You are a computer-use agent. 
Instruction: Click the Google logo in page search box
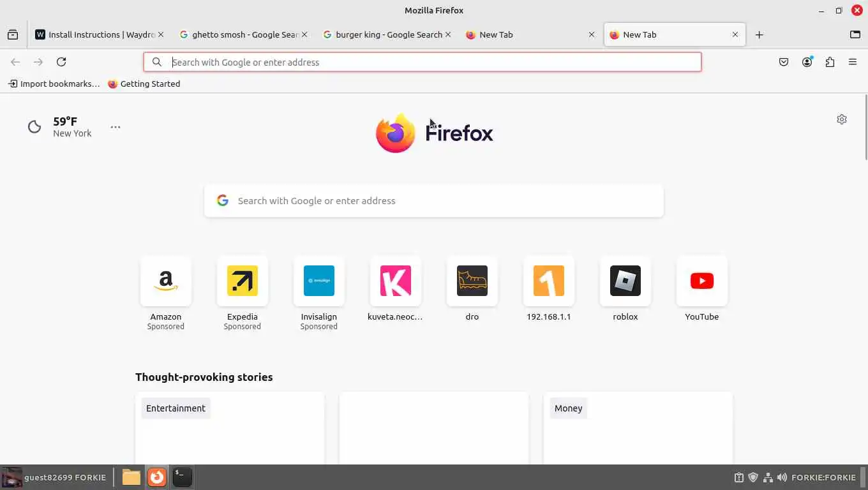click(222, 200)
